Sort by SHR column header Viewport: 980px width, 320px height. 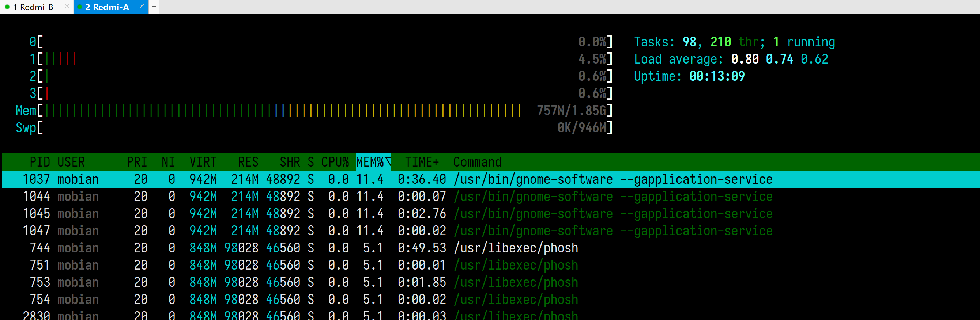pyautogui.click(x=290, y=162)
